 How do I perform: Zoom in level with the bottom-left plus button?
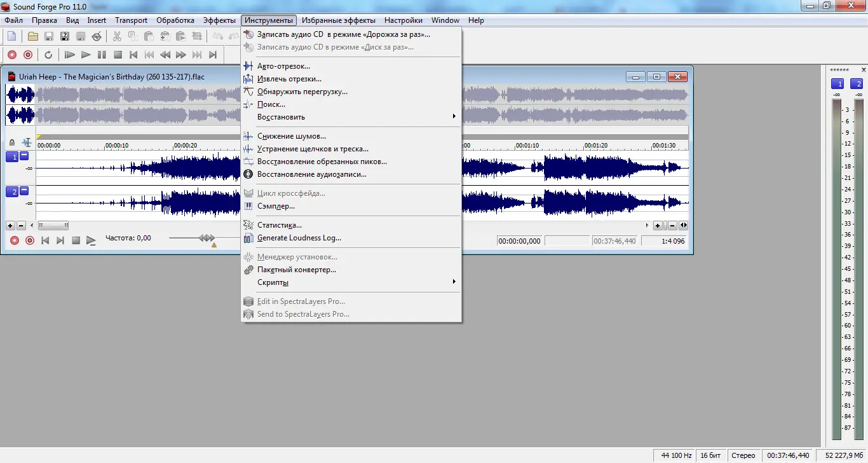click(x=10, y=226)
